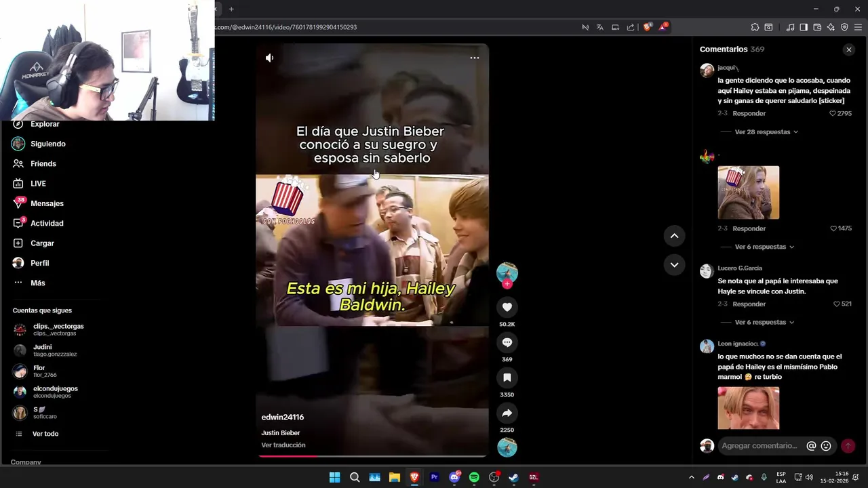Open the browser hamburger main menu
This screenshot has height=488, width=868.
tap(859, 27)
